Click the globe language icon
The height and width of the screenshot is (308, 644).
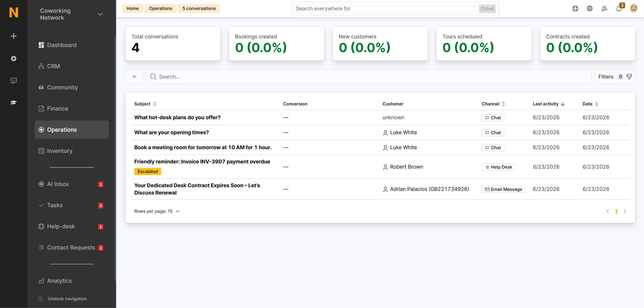click(590, 8)
